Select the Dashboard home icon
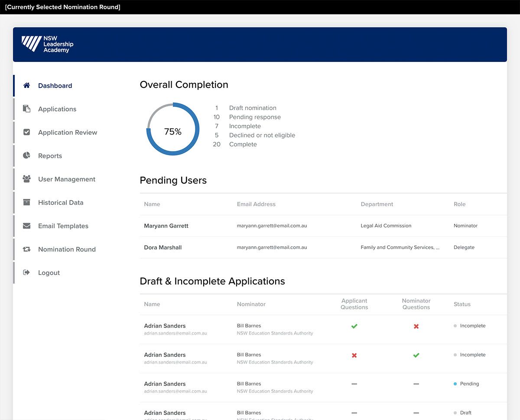Image resolution: width=520 pixels, height=420 pixels. pos(26,85)
